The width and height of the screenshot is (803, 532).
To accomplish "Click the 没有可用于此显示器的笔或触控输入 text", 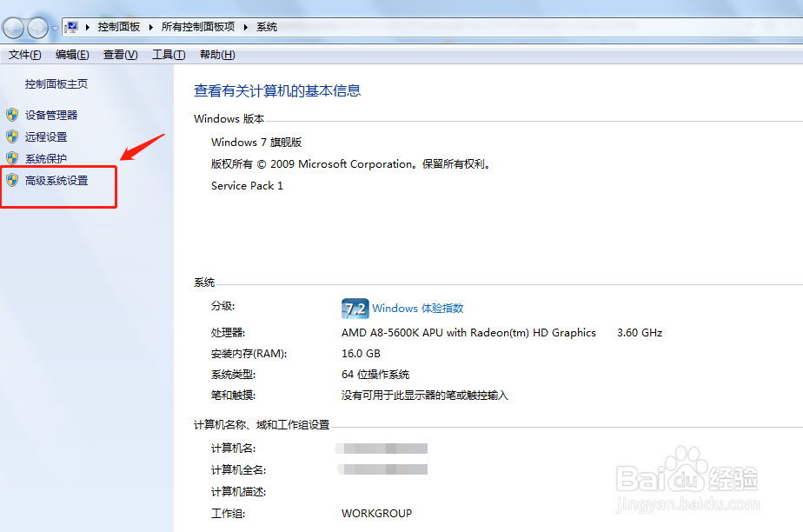I will pos(425,396).
